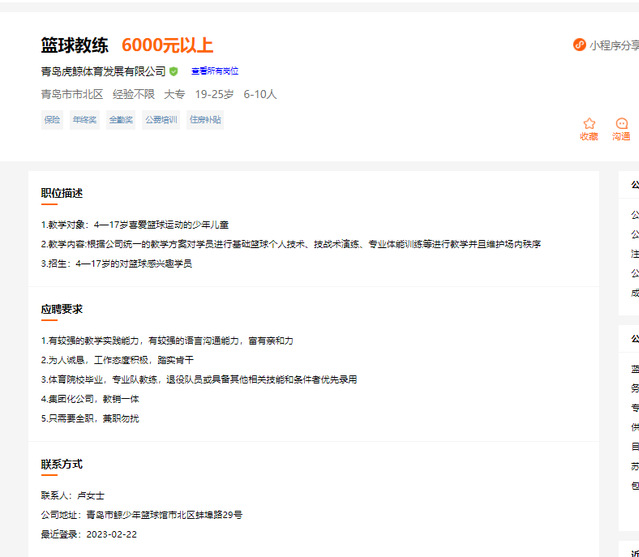
Task: Click the 公费培训 benefit tag
Action: (x=160, y=120)
